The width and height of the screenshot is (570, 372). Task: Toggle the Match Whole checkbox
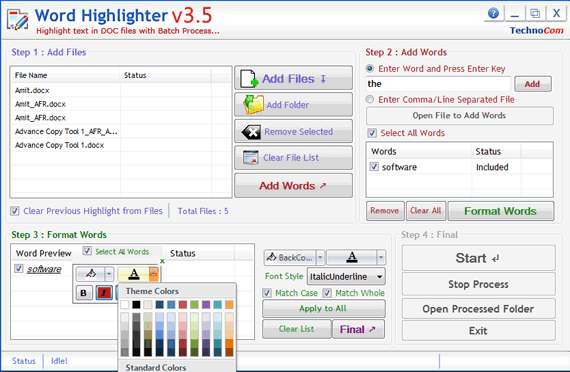tap(327, 293)
